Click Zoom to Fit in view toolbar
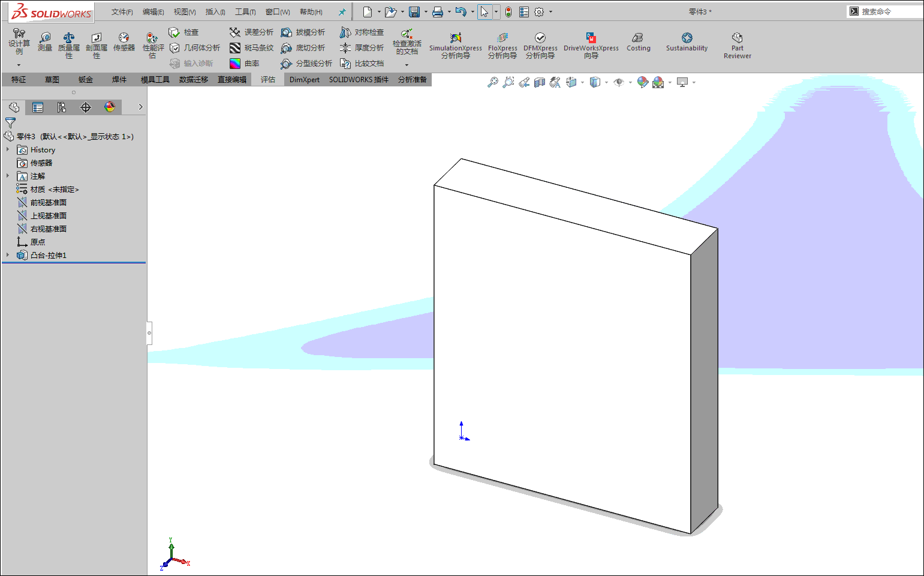Image resolution: width=924 pixels, height=576 pixels. click(492, 82)
